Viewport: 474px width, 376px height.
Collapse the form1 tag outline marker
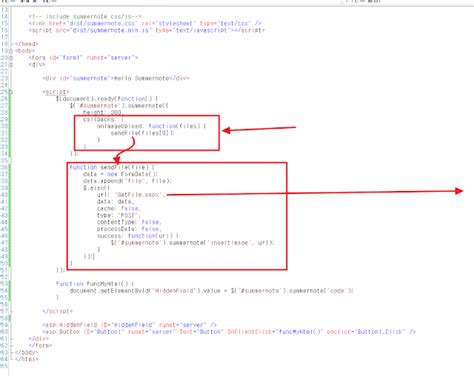tap(11, 58)
